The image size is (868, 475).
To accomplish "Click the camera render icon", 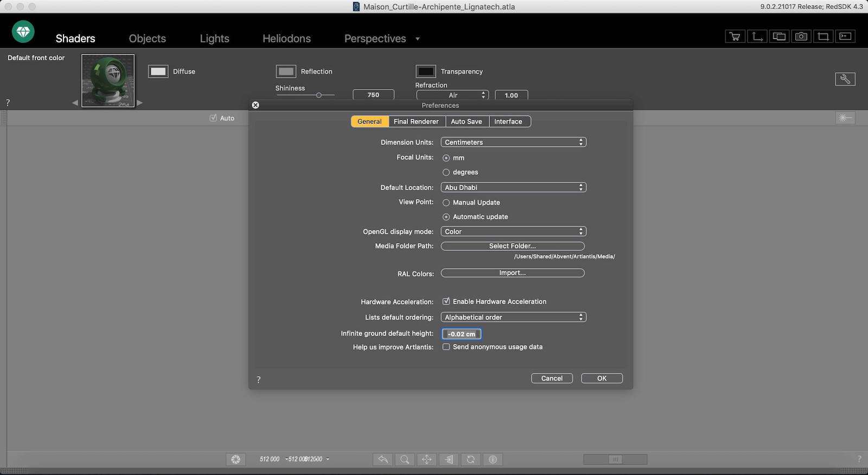I will (x=801, y=36).
